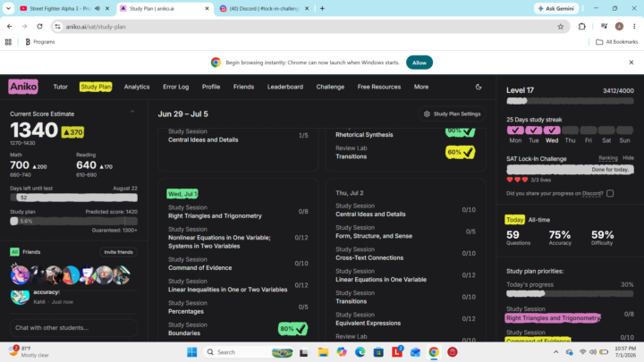Screen dimensions: 644x362
Task: Switch stats to All-time
Action: point(538,220)
